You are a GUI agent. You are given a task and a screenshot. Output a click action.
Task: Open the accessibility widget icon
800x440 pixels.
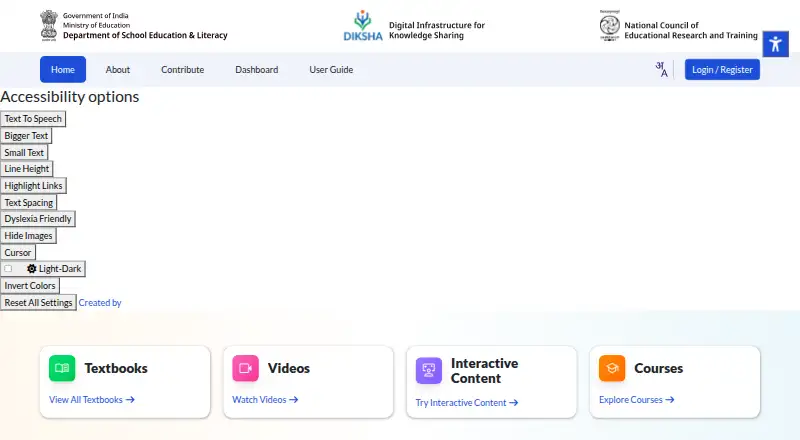tap(776, 44)
